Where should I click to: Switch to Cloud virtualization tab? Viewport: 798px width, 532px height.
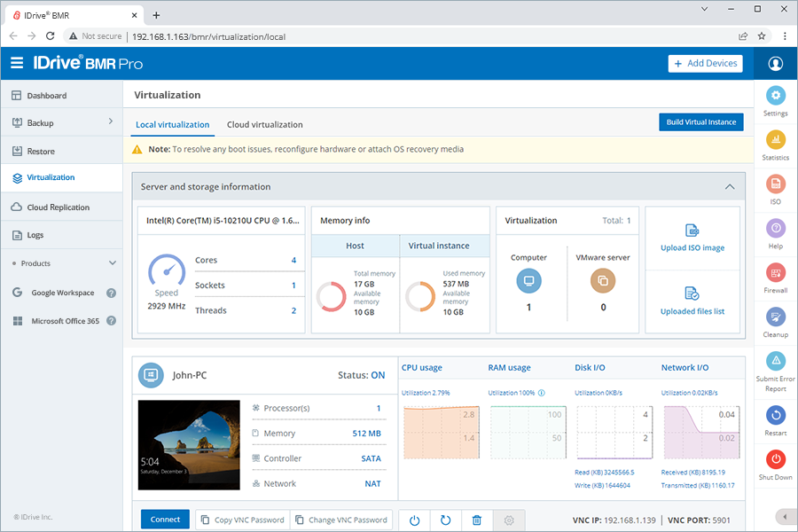264,125
